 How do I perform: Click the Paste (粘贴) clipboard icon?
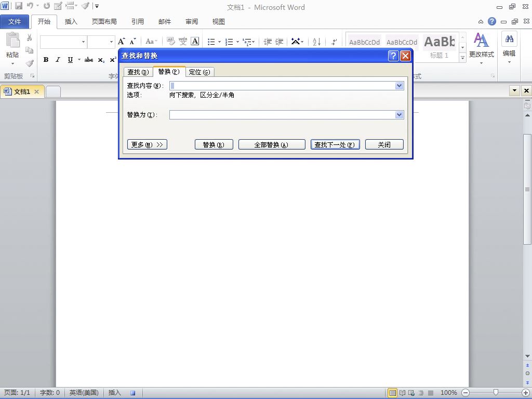pyautogui.click(x=12, y=41)
